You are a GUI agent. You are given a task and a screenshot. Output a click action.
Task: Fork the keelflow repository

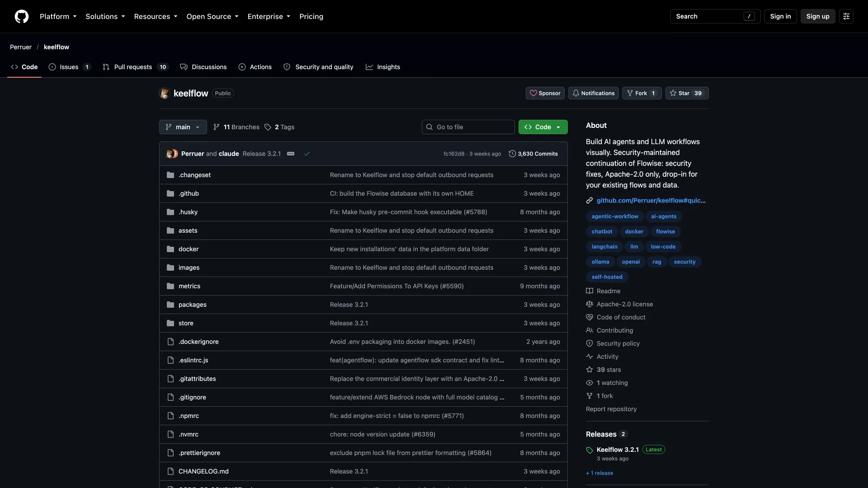(642, 93)
